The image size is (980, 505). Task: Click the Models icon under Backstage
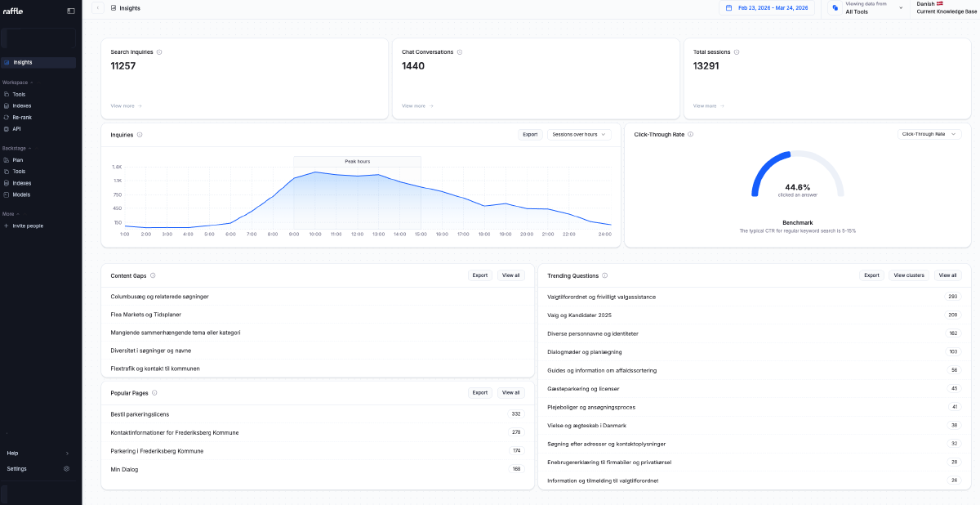7,194
